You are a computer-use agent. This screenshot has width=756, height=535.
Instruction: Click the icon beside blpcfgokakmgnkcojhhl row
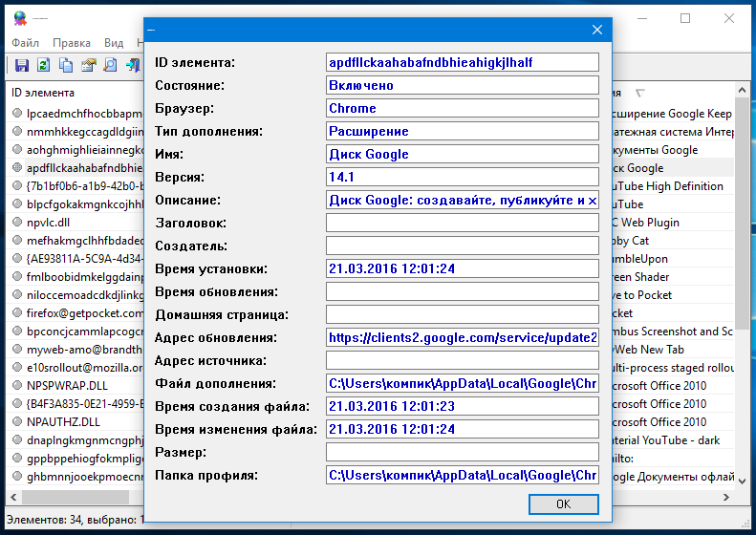point(17,203)
